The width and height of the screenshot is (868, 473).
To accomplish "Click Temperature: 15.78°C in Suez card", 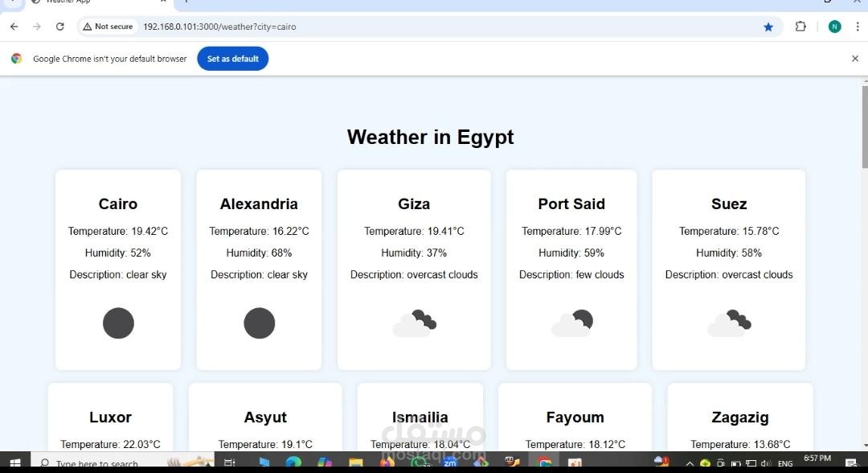I will pyautogui.click(x=729, y=231).
